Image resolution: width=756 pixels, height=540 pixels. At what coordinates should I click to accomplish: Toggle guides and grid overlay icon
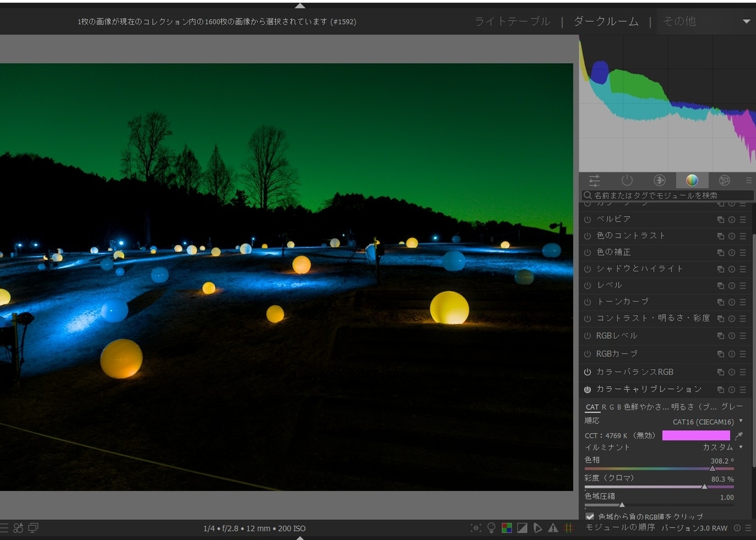568,528
